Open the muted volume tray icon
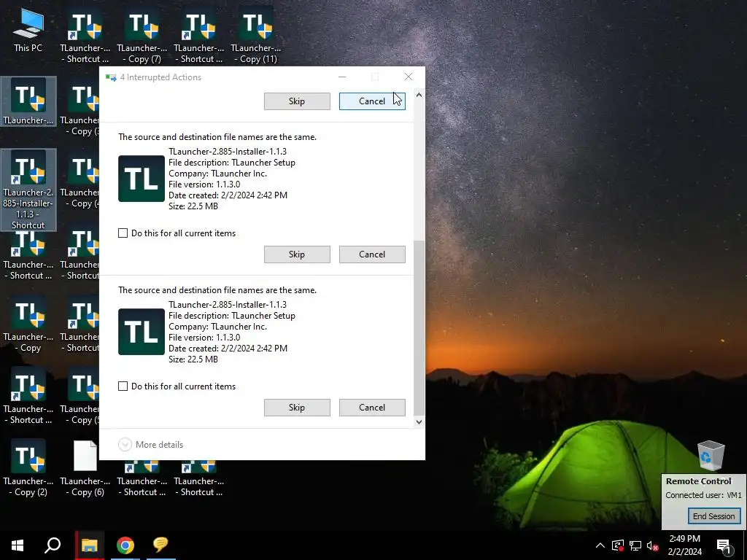 (653, 545)
